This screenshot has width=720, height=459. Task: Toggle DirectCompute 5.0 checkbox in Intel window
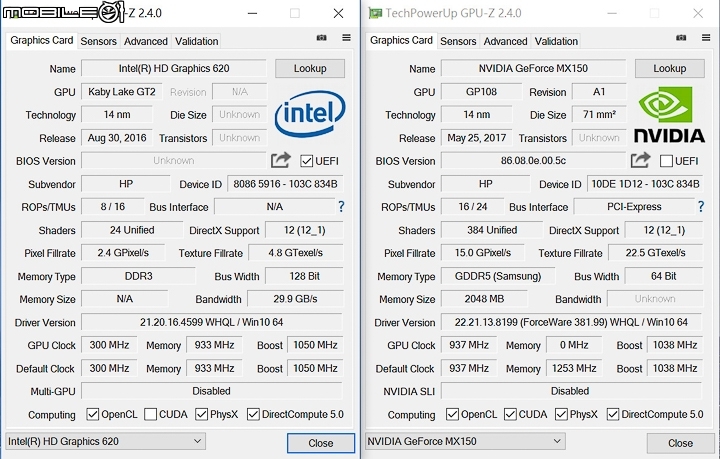(253, 414)
